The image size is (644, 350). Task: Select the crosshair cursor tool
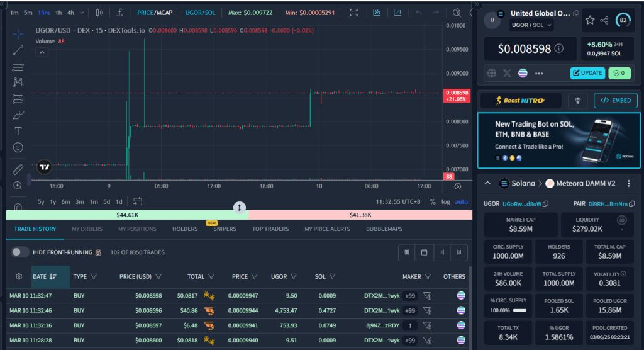[18, 34]
